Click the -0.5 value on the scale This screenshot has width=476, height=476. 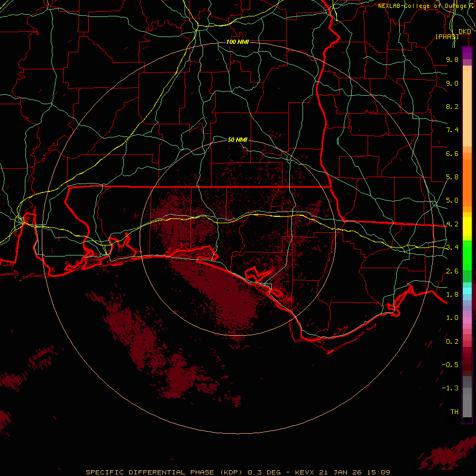point(451,365)
